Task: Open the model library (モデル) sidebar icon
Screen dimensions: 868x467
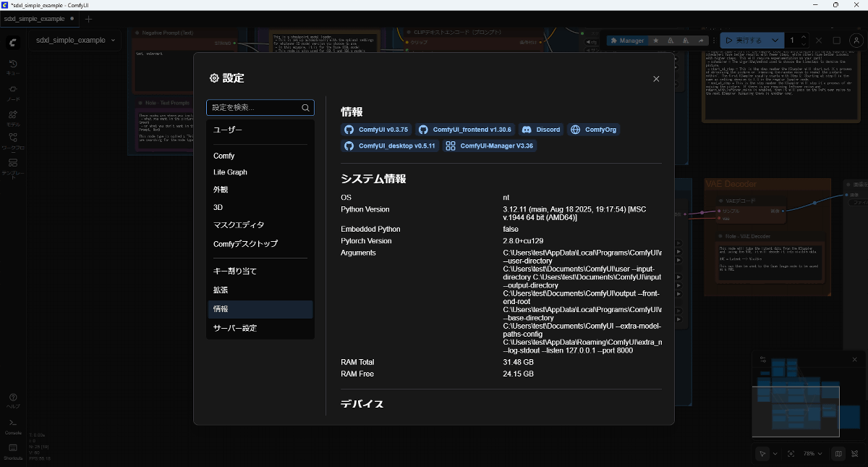Action: click(13, 118)
